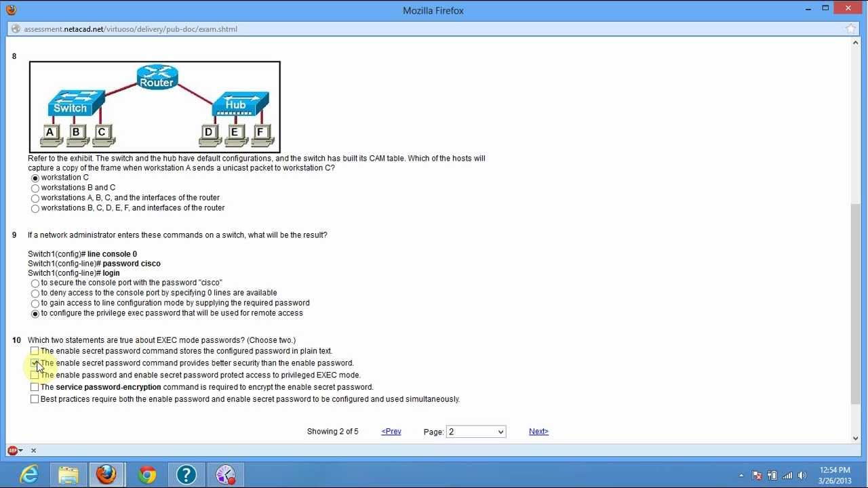Open the Adblock Plus dropdown arrow
The height and width of the screenshot is (488, 868).
21,450
